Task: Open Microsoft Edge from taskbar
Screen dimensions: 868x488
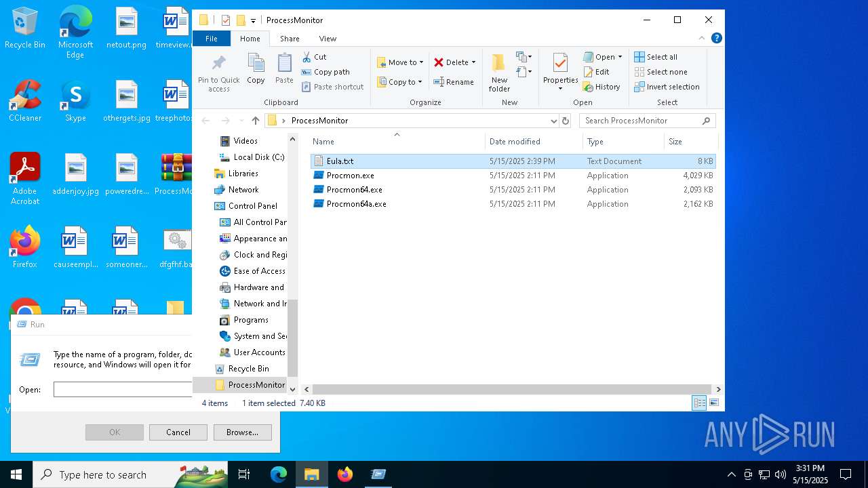Action: (279, 474)
